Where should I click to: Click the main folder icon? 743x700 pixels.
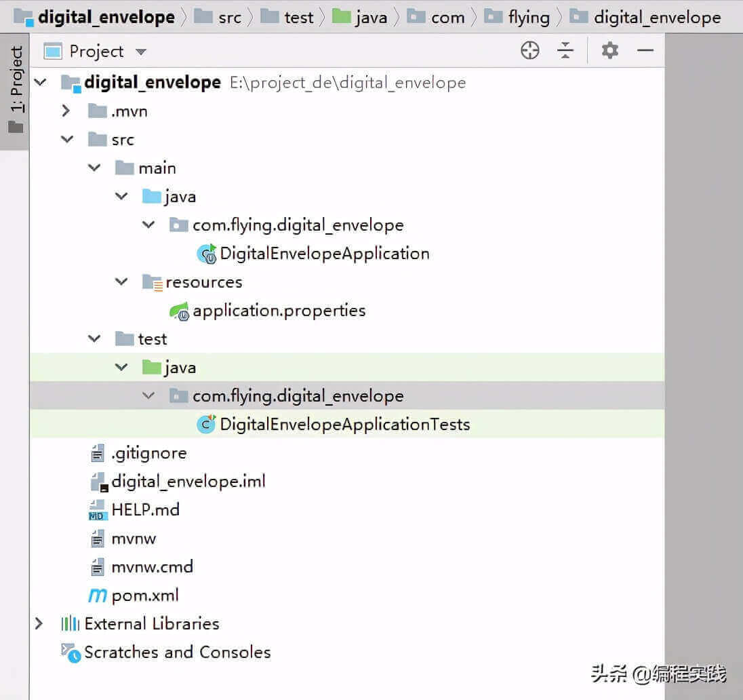coord(125,168)
